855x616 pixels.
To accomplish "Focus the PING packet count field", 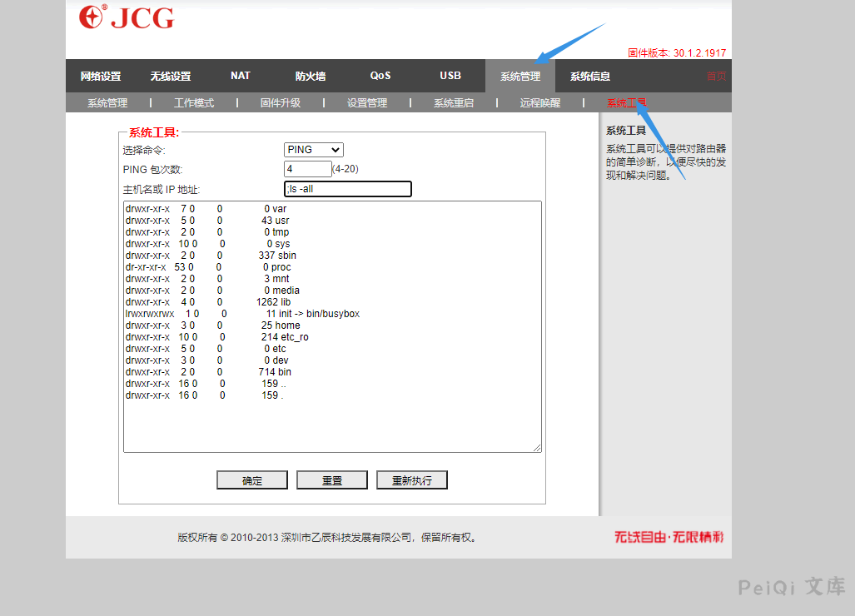I will (x=307, y=169).
